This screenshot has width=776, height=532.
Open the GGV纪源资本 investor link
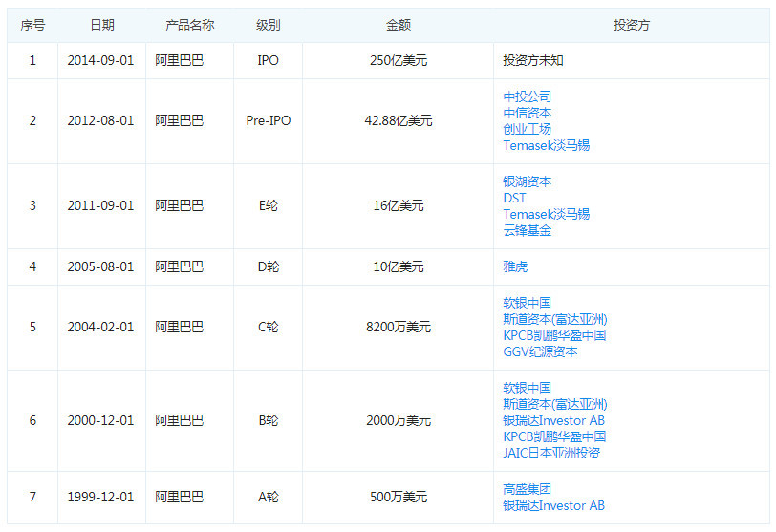[540, 351]
